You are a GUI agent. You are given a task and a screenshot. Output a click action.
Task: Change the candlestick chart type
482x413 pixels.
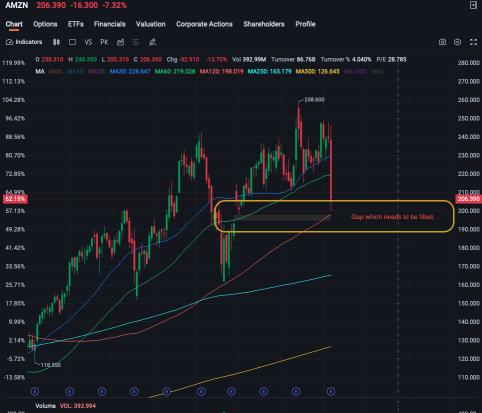56,42
